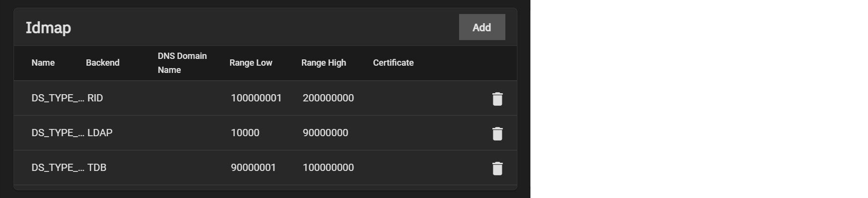Click the Idmap card title
Viewport: 868px width, 198px height.
pyautogui.click(x=48, y=28)
